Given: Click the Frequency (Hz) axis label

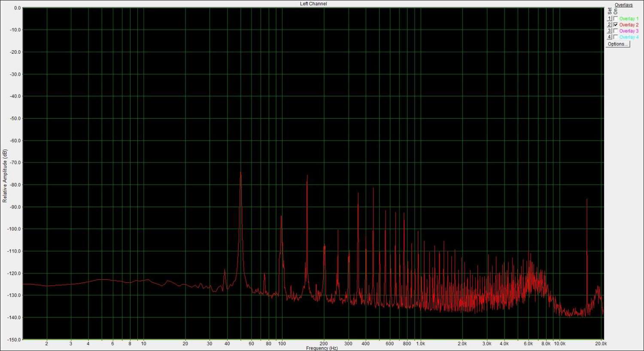Looking at the screenshot, I should pos(322,348).
